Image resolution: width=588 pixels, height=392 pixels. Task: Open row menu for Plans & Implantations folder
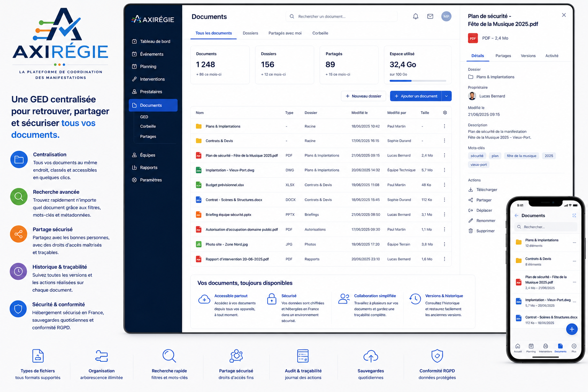pos(444,126)
